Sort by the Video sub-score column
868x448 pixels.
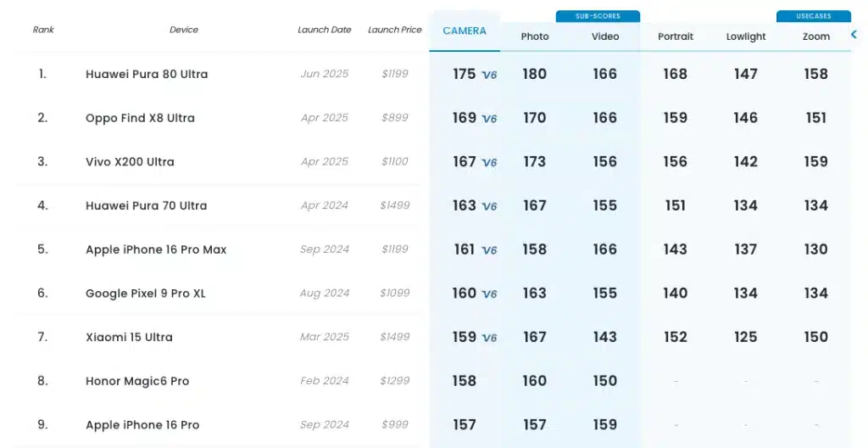[x=605, y=36]
